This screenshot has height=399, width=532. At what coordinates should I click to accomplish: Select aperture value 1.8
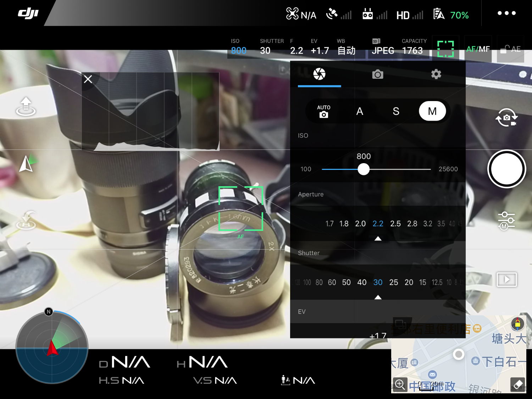[344, 224]
